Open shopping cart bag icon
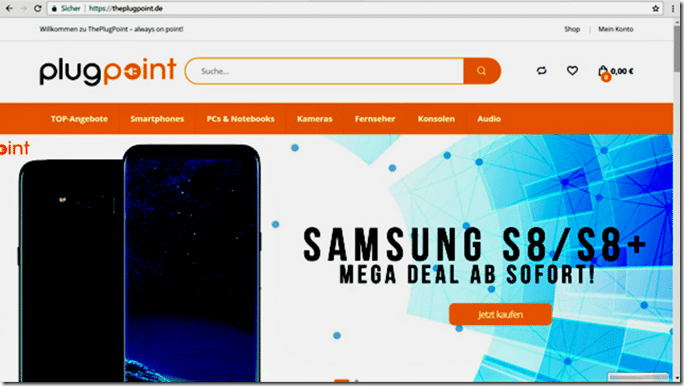This screenshot has height=386, width=684. (x=603, y=72)
